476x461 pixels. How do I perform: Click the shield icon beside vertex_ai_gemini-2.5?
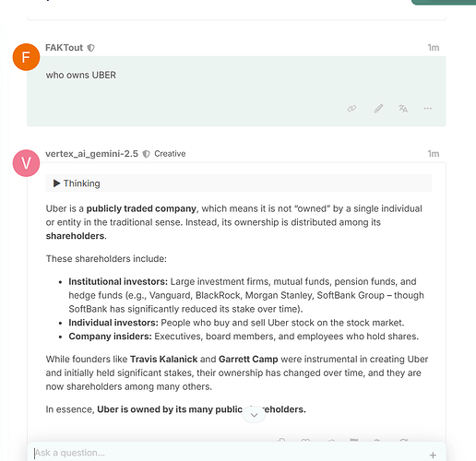point(147,154)
